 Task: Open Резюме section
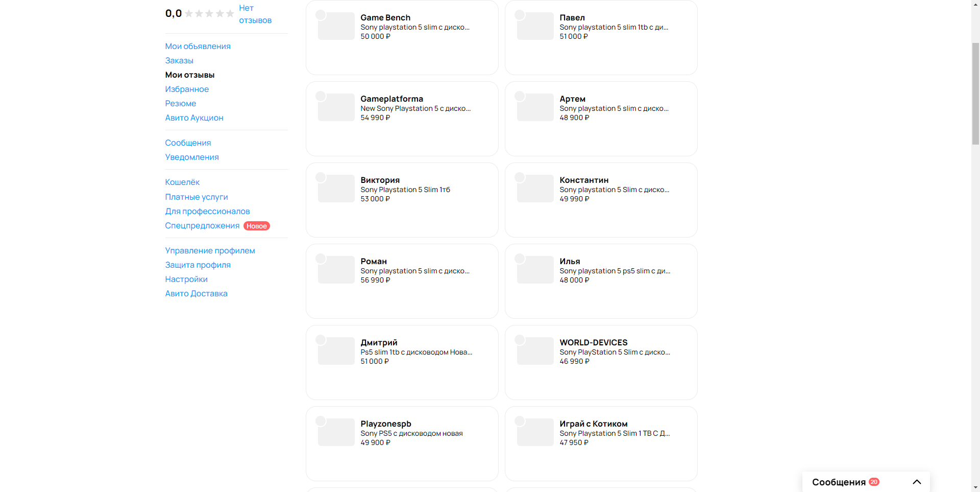[180, 103]
